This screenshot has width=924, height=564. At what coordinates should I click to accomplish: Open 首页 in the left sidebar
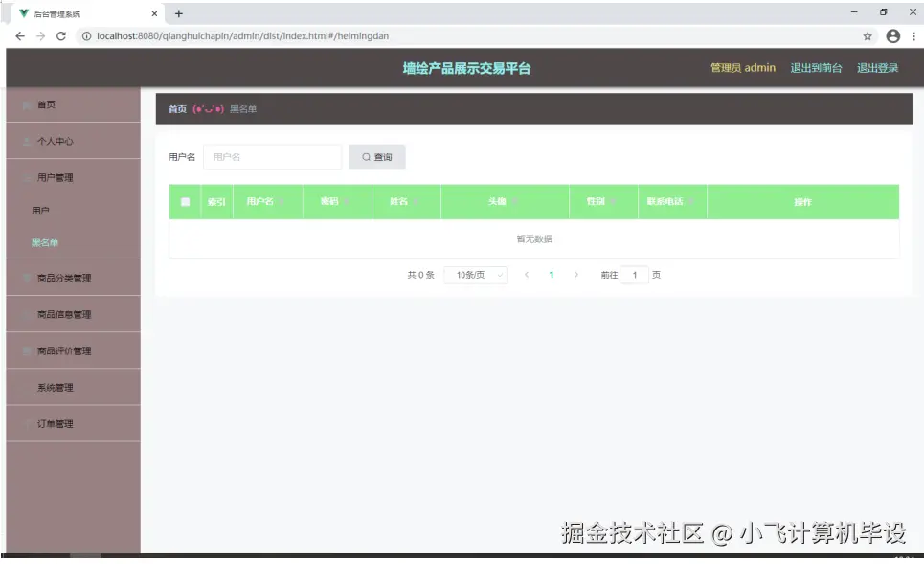pos(73,104)
